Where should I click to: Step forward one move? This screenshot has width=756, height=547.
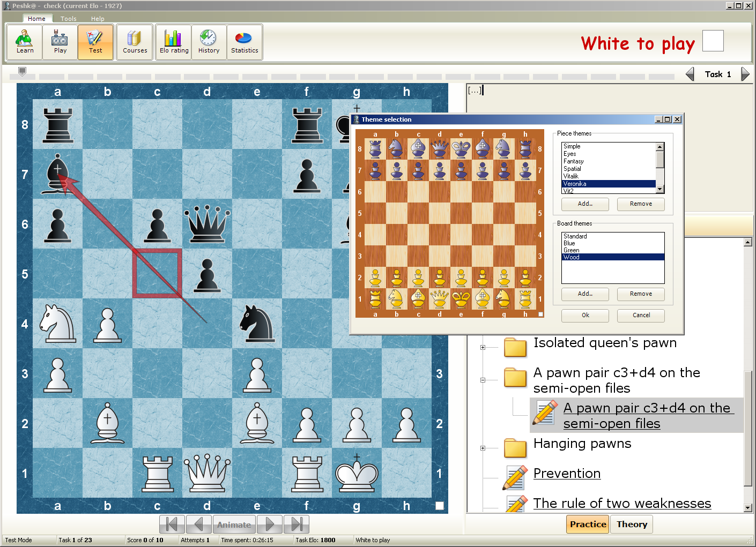pyautogui.click(x=270, y=524)
